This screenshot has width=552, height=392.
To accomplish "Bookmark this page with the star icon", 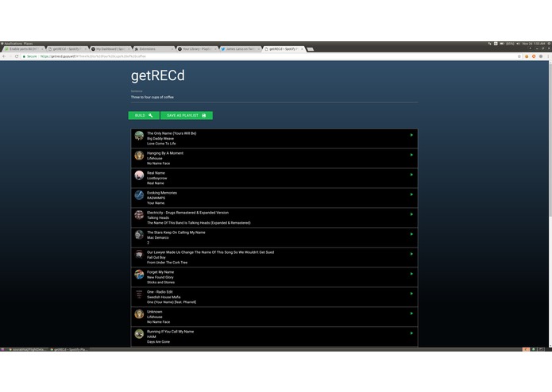I will 519,56.
